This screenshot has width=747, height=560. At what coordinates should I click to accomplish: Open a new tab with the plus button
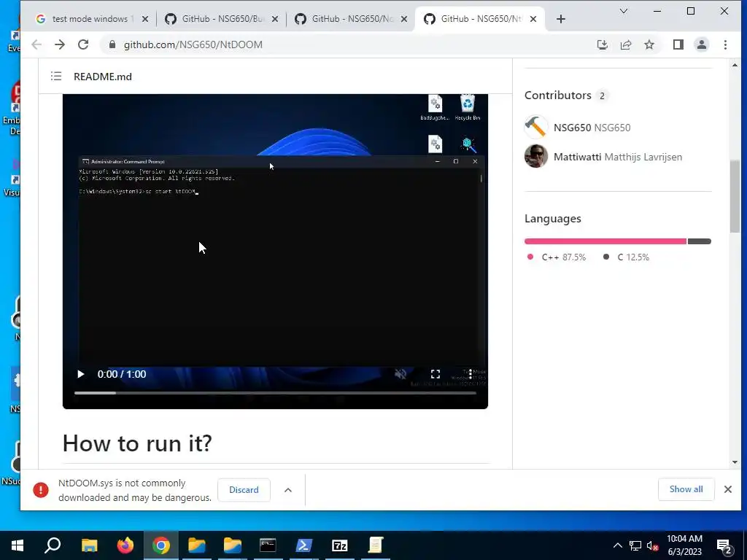(561, 19)
